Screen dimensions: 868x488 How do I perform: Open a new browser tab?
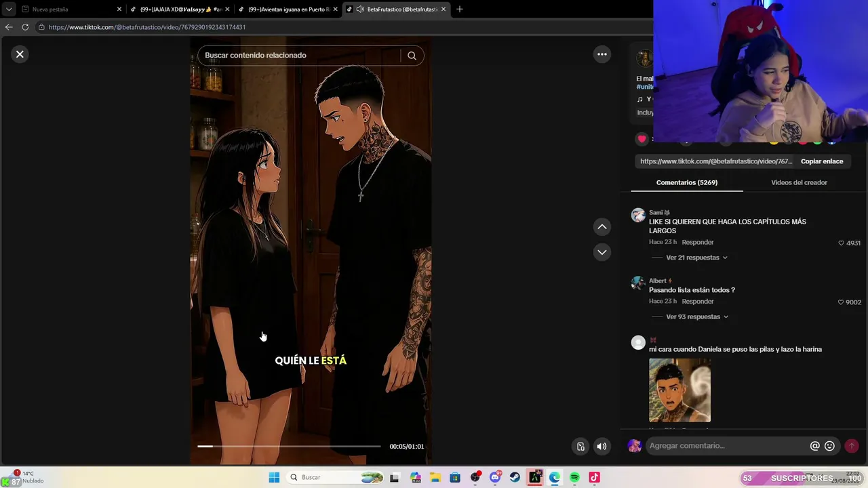click(460, 9)
